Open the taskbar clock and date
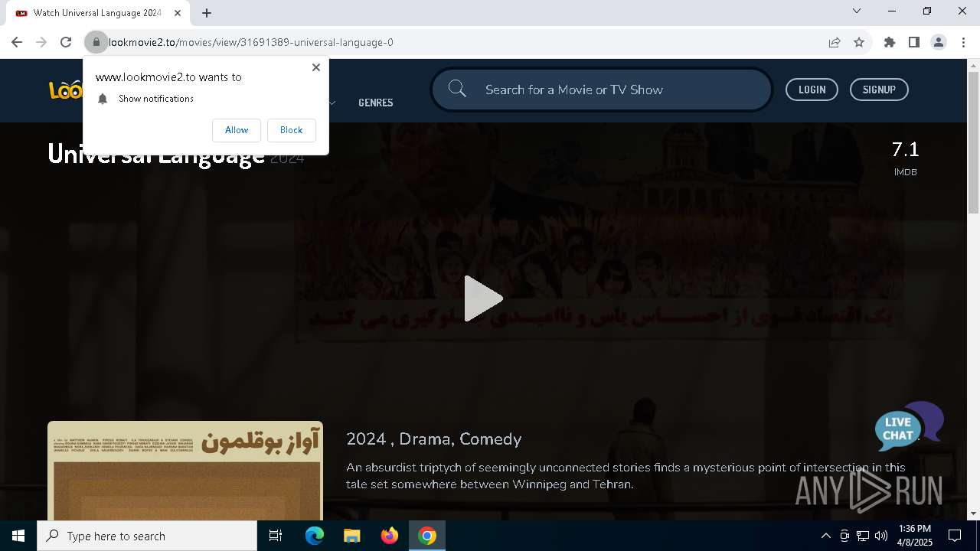Viewport: 980px width, 551px height. coord(915,536)
